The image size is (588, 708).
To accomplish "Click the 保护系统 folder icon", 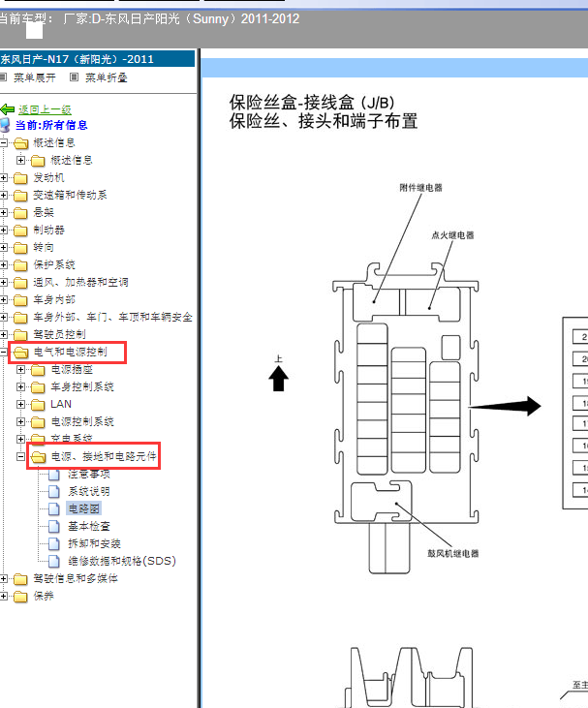I will click(20, 265).
